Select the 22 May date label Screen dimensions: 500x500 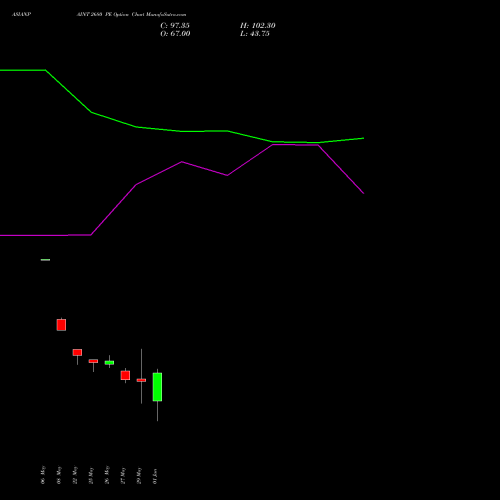pos(75,475)
